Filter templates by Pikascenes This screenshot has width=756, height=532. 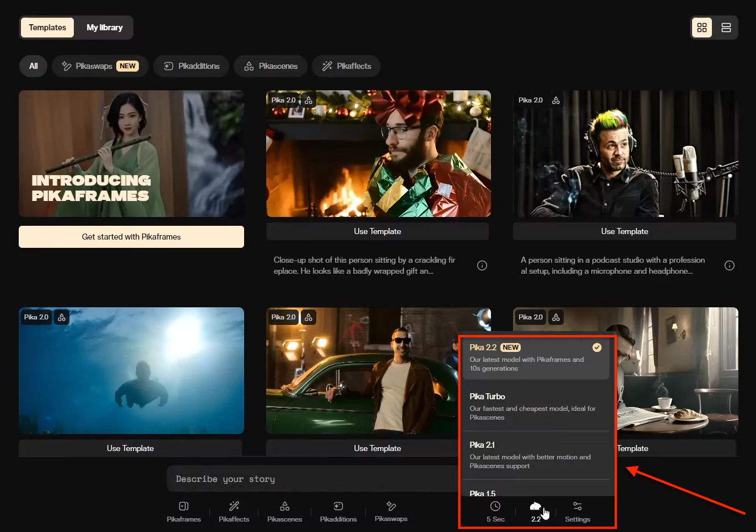click(x=271, y=66)
